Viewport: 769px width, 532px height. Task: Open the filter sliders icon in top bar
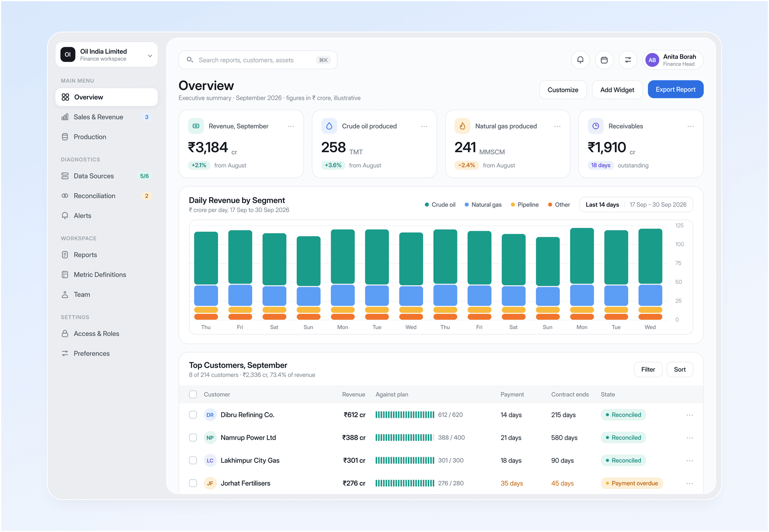click(628, 60)
